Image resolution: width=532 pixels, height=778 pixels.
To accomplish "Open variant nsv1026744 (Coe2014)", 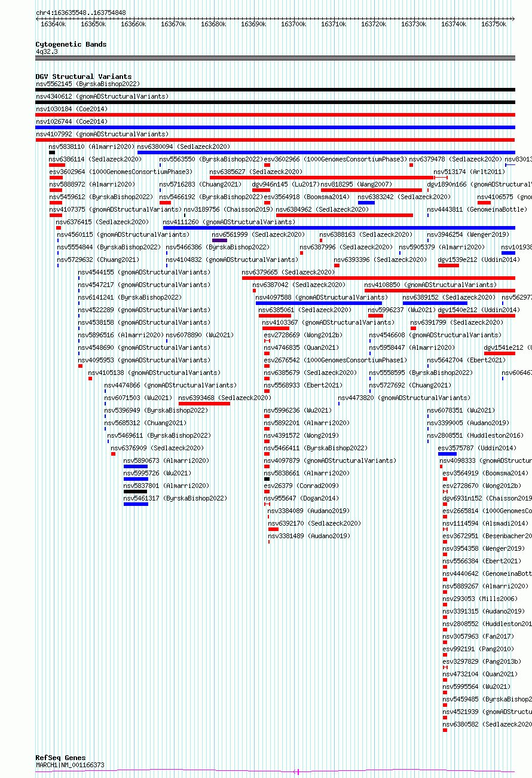I will click(71, 121).
